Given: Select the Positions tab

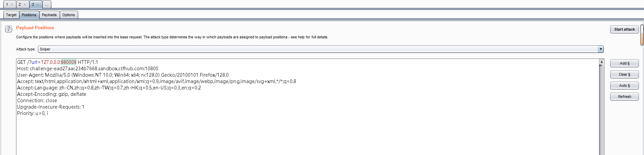Looking at the screenshot, I should pyautogui.click(x=29, y=15).
